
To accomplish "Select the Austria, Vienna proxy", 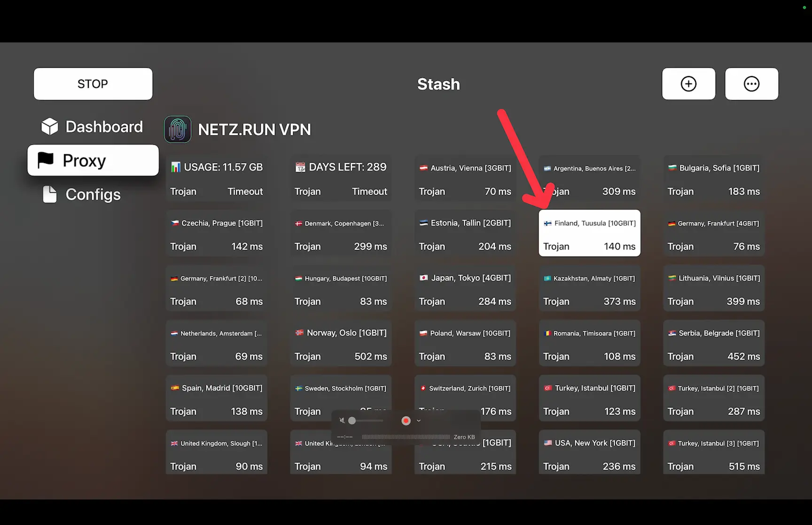I will pos(465,179).
